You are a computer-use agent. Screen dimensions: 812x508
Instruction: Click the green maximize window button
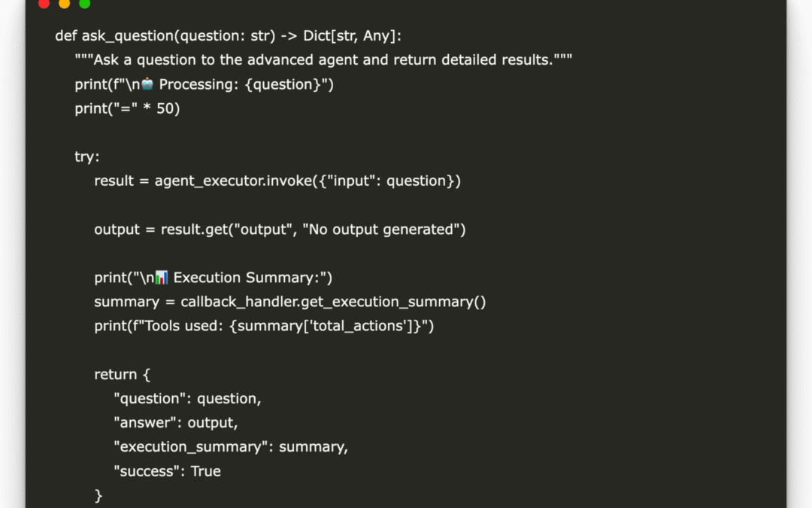tap(84, 4)
